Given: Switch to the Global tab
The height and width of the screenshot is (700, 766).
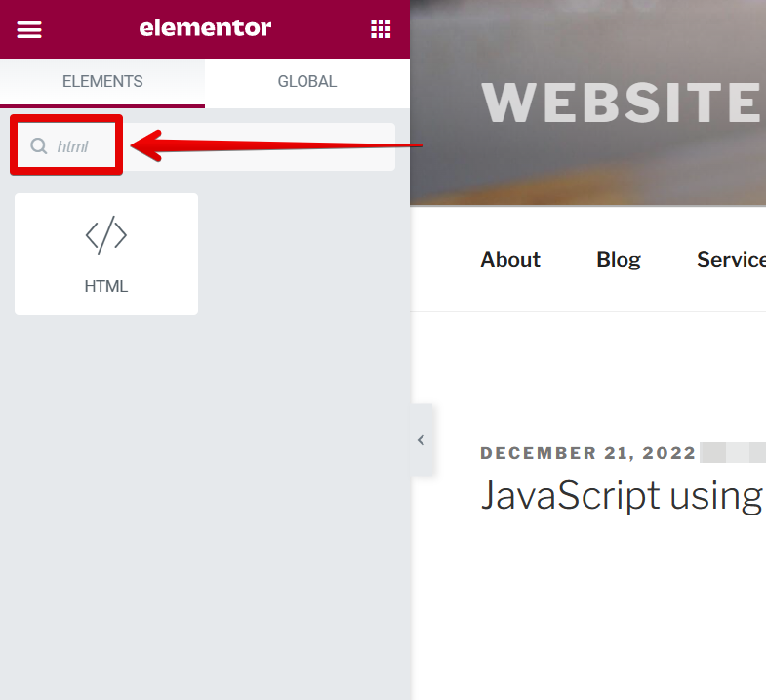Looking at the screenshot, I should [307, 82].
